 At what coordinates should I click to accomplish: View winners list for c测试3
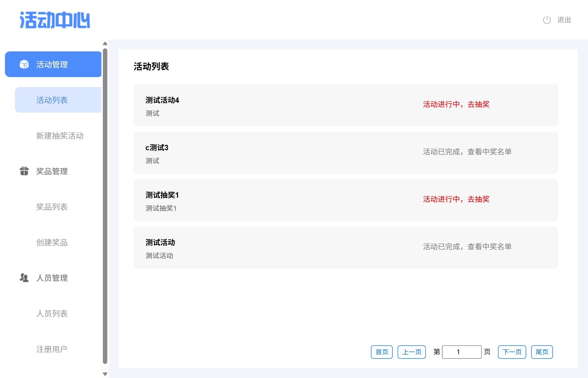tap(489, 152)
